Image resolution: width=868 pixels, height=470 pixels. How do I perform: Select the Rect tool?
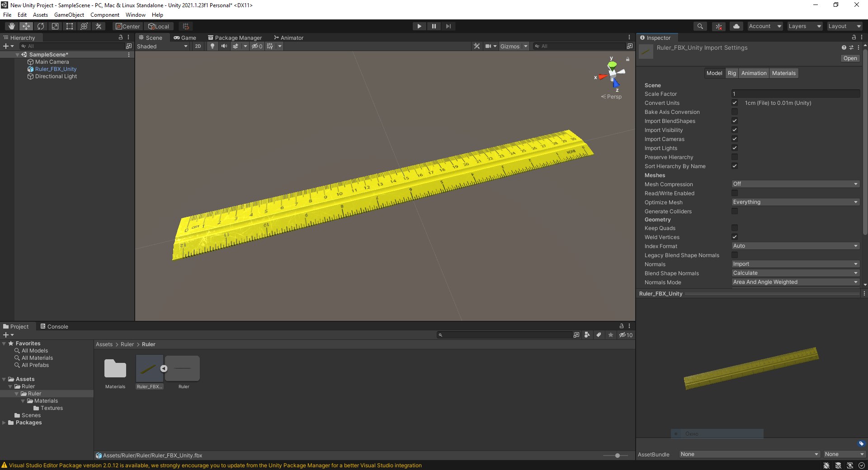tap(70, 26)
